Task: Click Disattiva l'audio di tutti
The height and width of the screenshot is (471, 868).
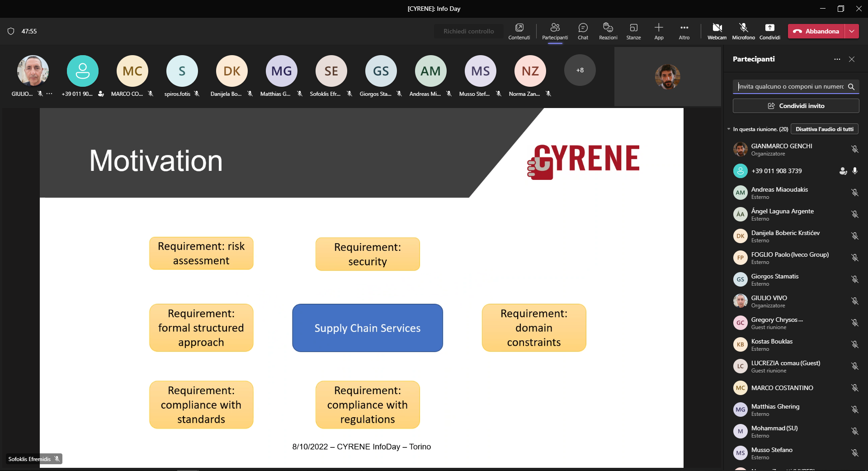Action: coord(825,129)
